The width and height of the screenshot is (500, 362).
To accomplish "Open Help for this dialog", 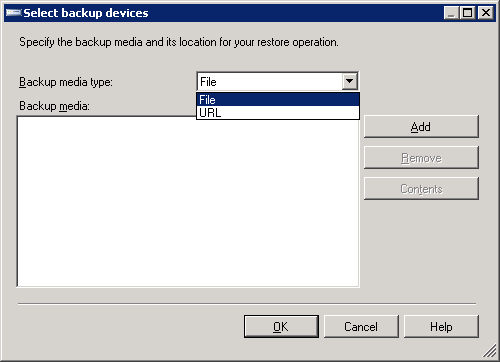I will 441,327.
